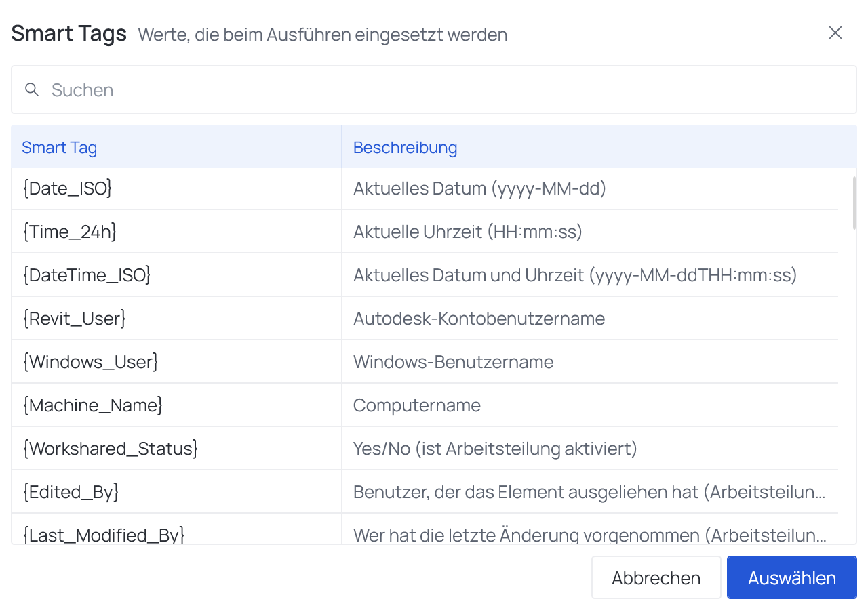
Task: Click description 'Yes/No (ist Arbeitsteilung aktiviert)'
Action: point(495,449)
